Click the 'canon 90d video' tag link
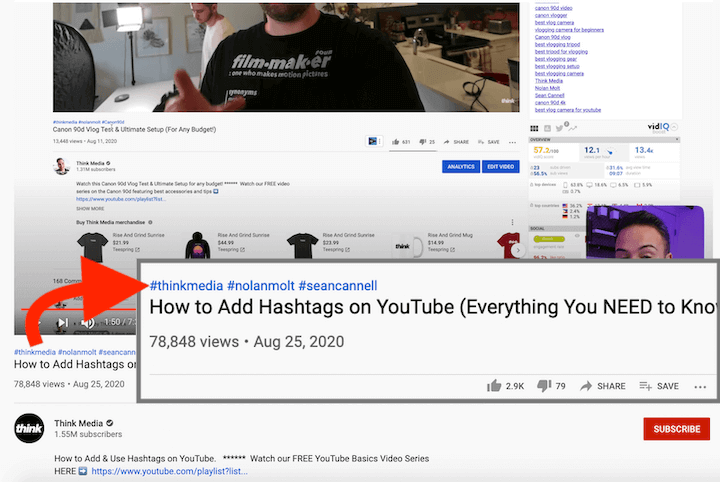This screenshot has width=720, height=482. click(553, 8)
